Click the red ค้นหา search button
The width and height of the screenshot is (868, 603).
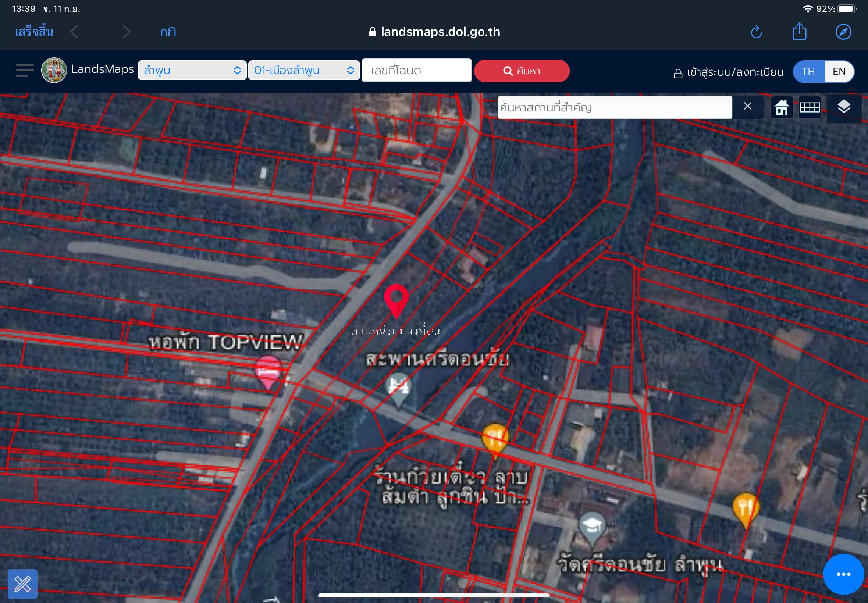pyautogui.click(x=522, y=71)
